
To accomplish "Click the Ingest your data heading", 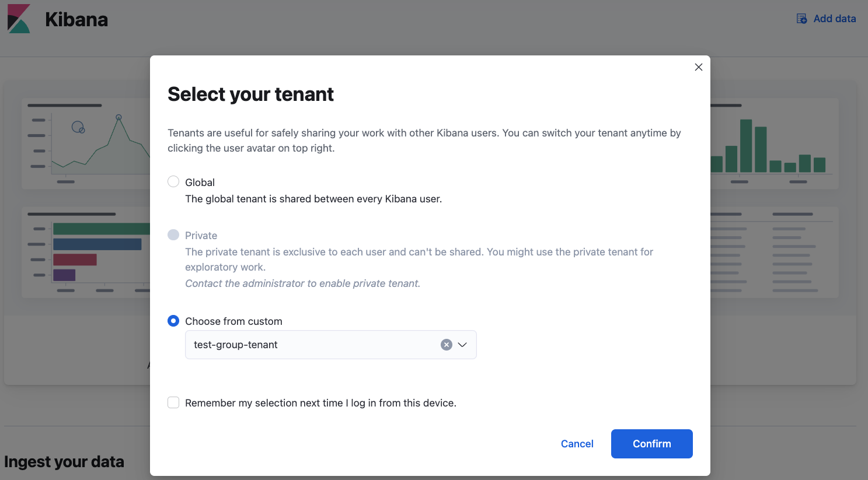I will point(64,461).
